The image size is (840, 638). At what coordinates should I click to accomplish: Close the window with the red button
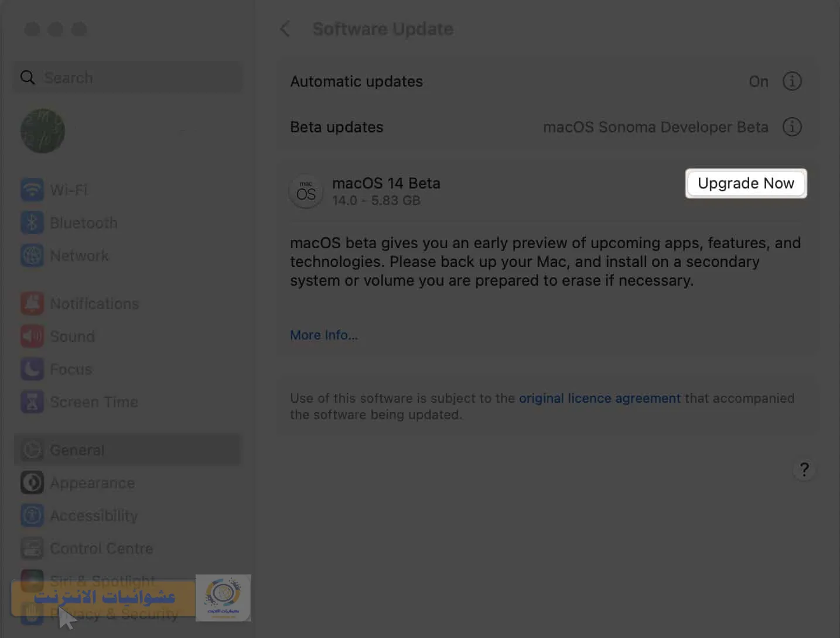pos(32,29)
